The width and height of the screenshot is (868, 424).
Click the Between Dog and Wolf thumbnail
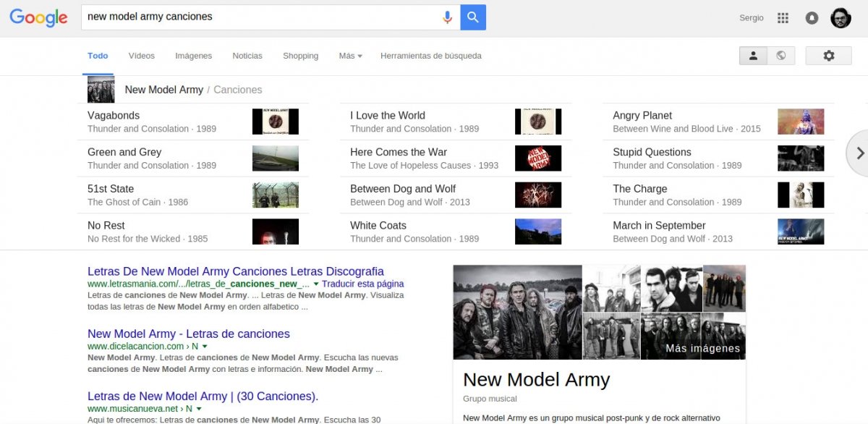(538, 195)
